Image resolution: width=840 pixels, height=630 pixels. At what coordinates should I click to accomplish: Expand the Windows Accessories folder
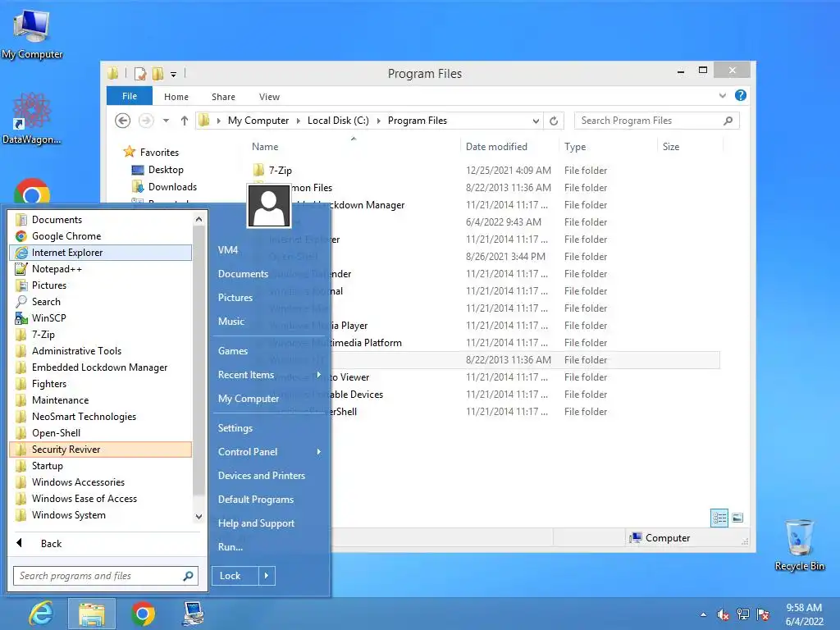[101, 482]
